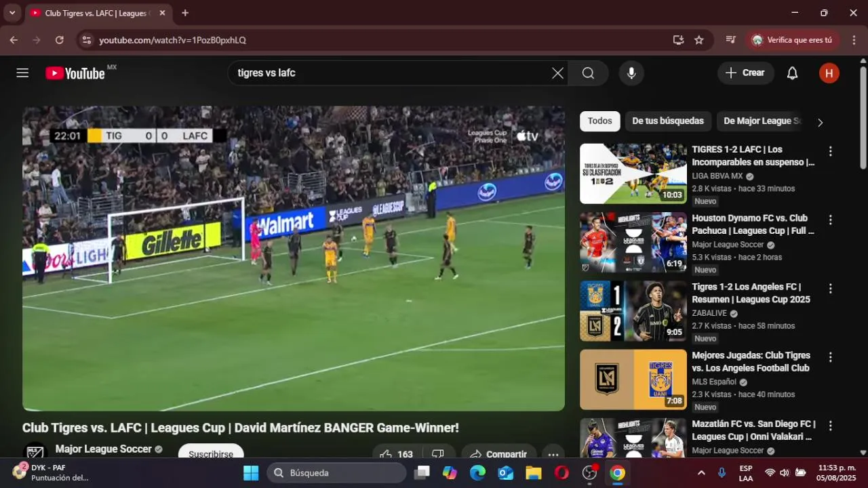Screen dimensions: 868x488
Task: Click the magnifier search button
Action: 588,73
